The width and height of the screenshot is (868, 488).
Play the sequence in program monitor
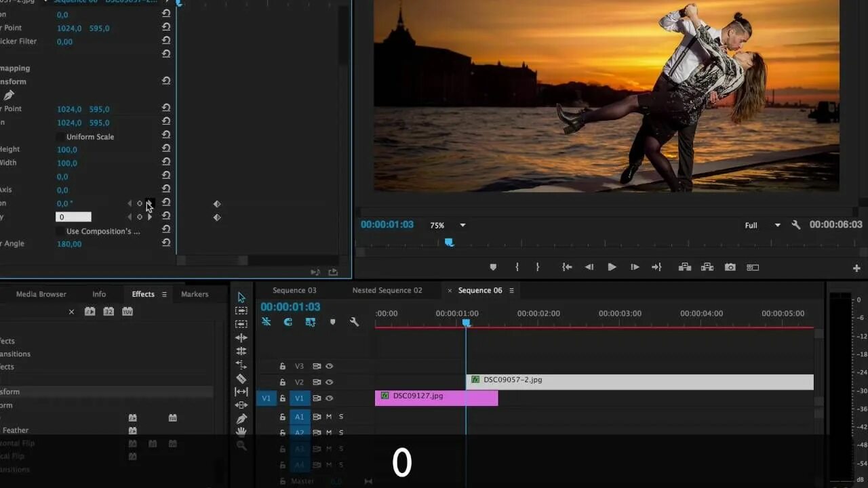click(x=612, y=267)
